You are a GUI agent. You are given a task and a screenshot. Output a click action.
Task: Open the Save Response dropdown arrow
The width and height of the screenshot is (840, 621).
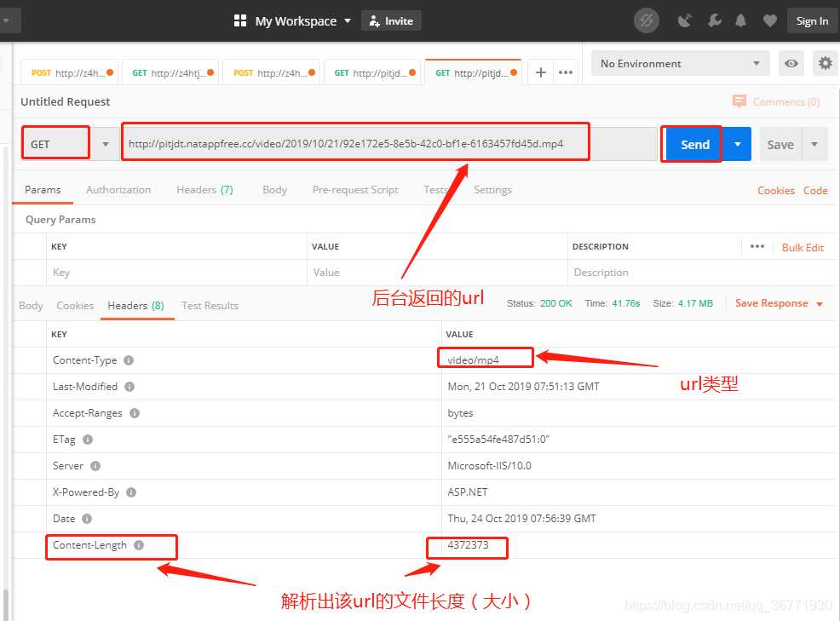pos(819,303)
